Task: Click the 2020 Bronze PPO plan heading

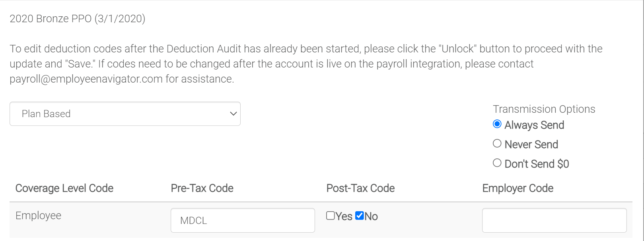Action: coord(77,19)
